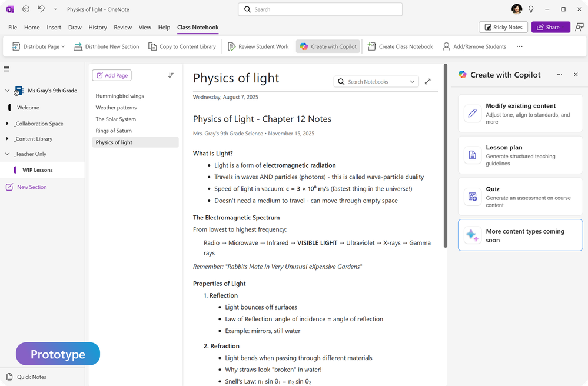Toggle the hamburger navigation pane button

point(6,69)
